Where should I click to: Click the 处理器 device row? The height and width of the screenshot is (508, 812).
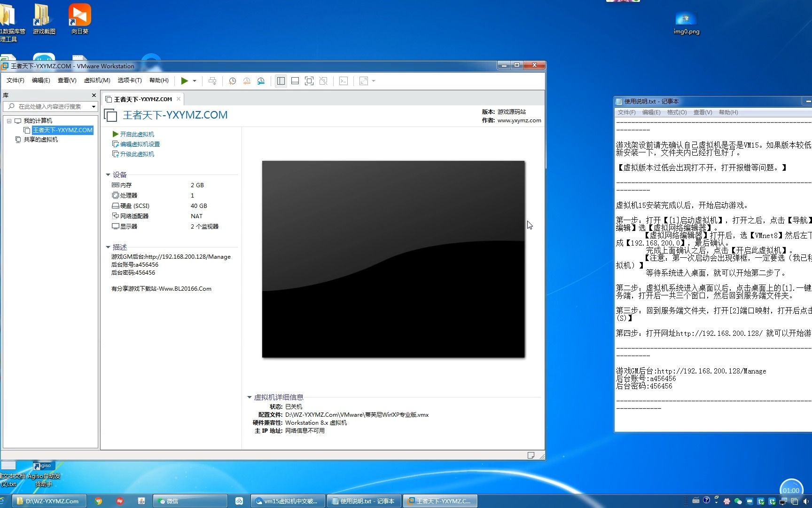point(164,196)
